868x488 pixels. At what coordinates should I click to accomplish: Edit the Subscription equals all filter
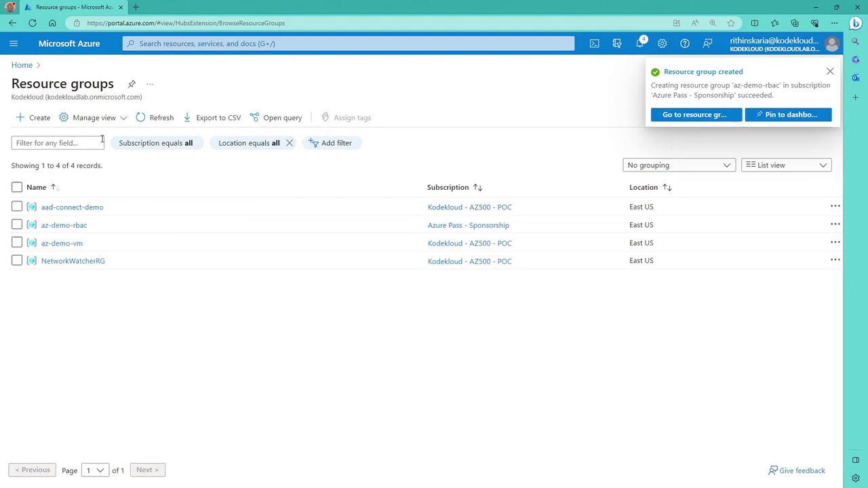pos(156,143)
